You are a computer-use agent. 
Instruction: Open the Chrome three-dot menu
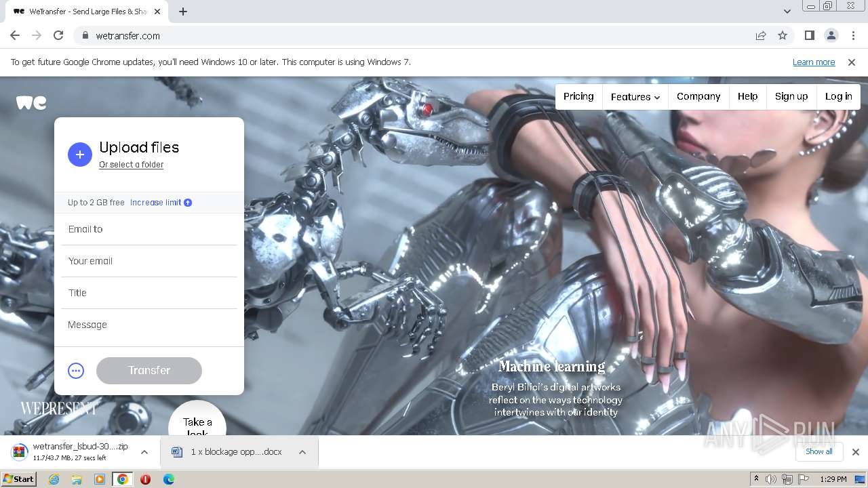(852, 35)
